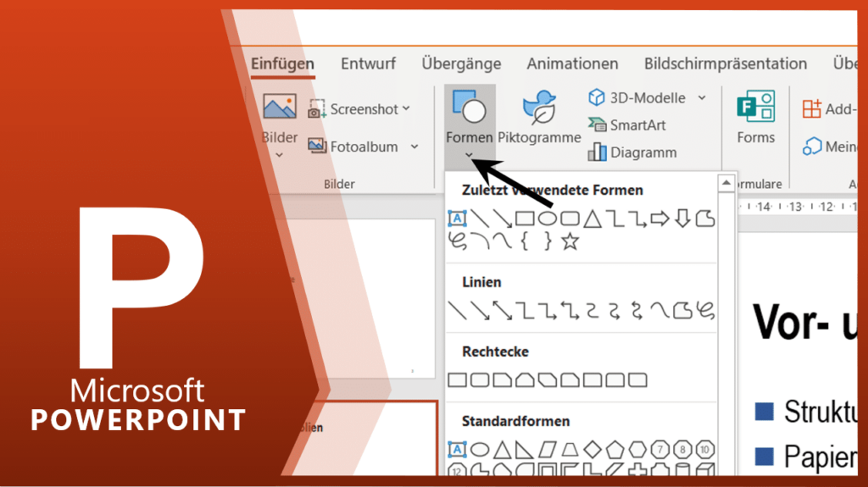868x487 pixels.
Task: Click the Fotoalbum button
Action: (353, 147)
